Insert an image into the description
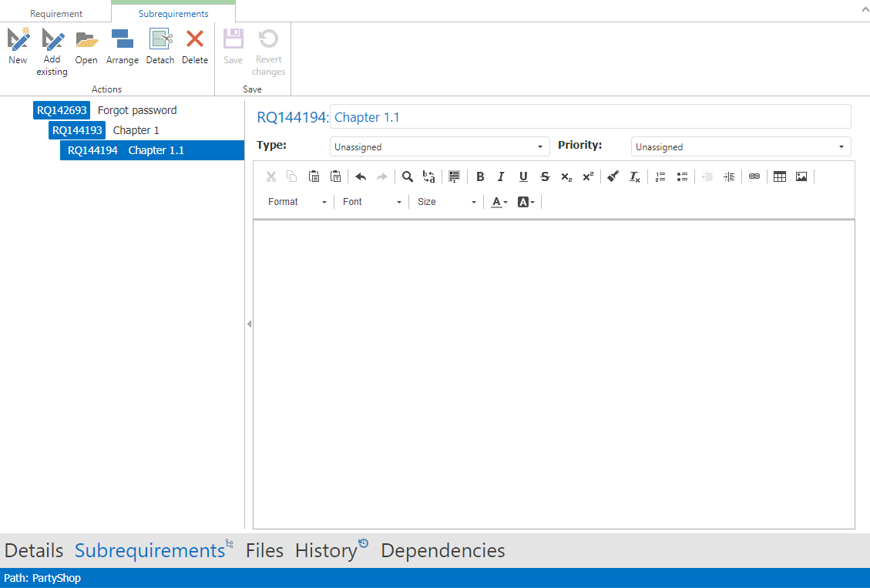This screenshot has width=870, height=588. pyautogui.click(x=801, y=176)
